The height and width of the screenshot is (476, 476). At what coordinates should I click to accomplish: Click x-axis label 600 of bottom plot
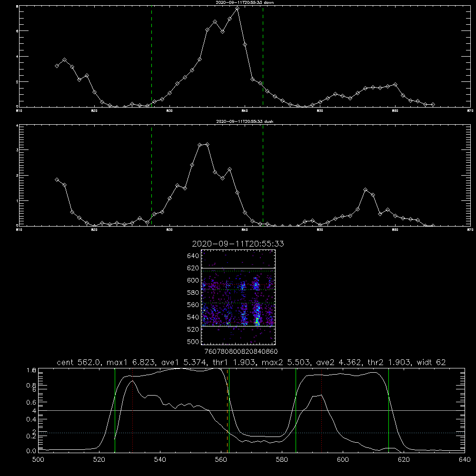pyautogui.click(x=343, y=460)
